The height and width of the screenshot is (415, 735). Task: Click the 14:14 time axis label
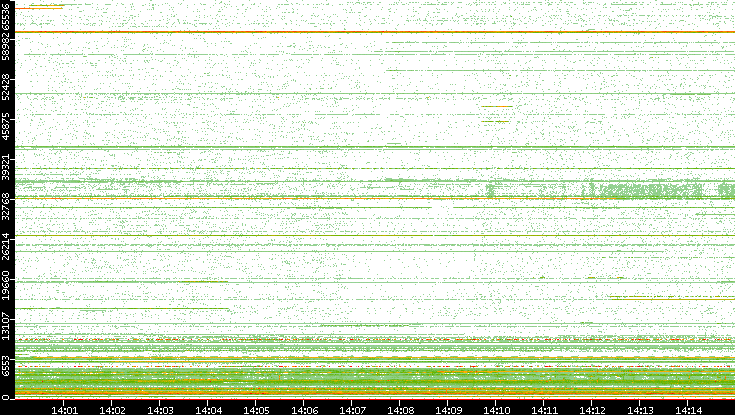[x=689, y=410]
